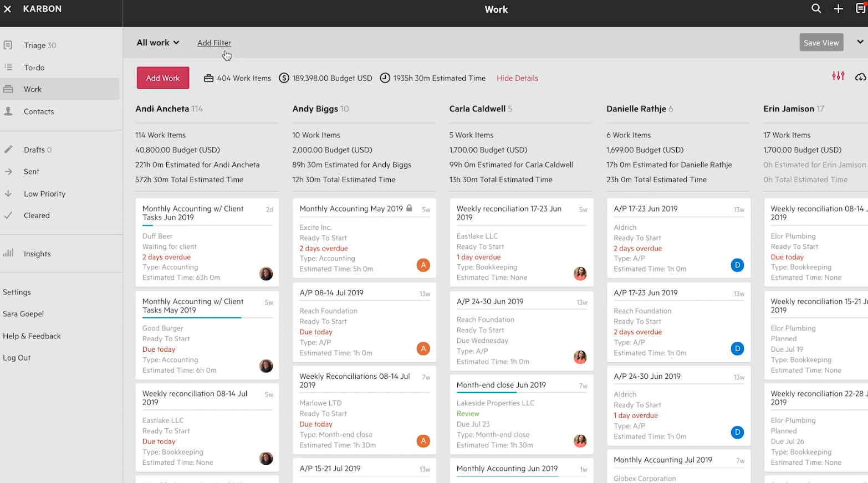Click the Contacts person icon

tap(8, 111)
